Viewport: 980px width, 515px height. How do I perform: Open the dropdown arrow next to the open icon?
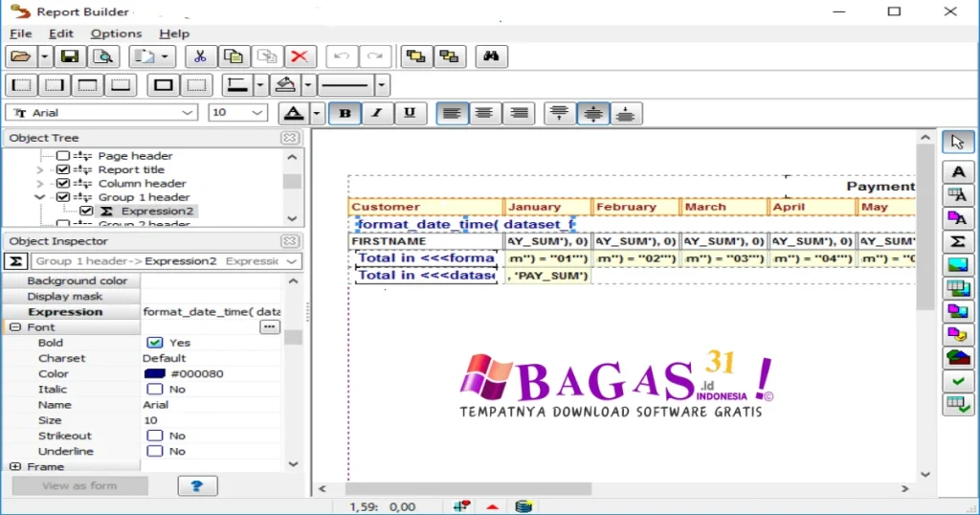(x=44, y=56)
